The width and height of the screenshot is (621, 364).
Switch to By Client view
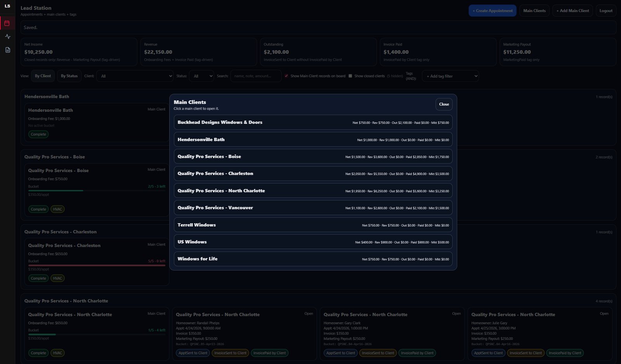coord(43,76)
